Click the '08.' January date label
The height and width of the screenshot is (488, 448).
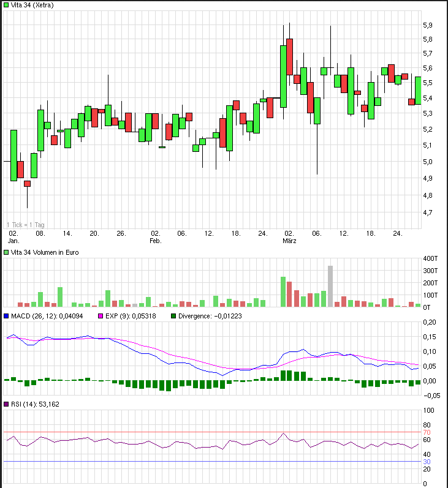[x=40, y=233]
